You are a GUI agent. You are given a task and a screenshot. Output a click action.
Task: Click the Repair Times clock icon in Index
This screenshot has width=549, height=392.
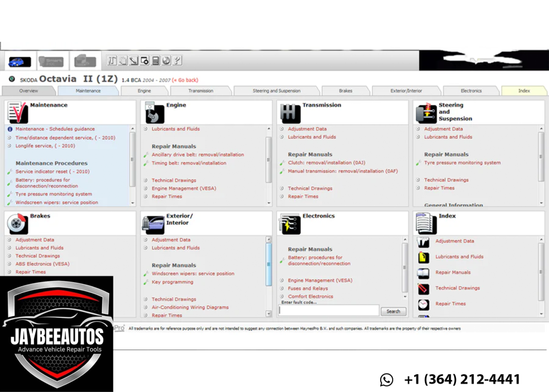tap(424, 304)
